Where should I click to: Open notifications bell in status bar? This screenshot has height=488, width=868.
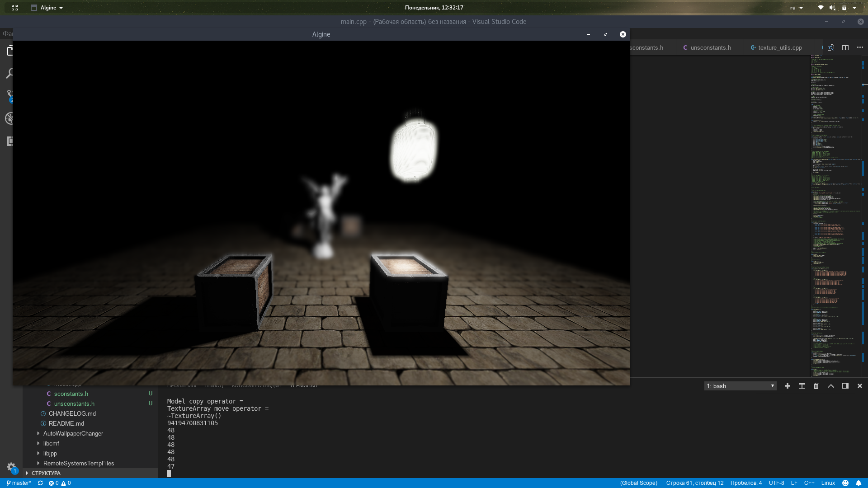click(858, 483)
